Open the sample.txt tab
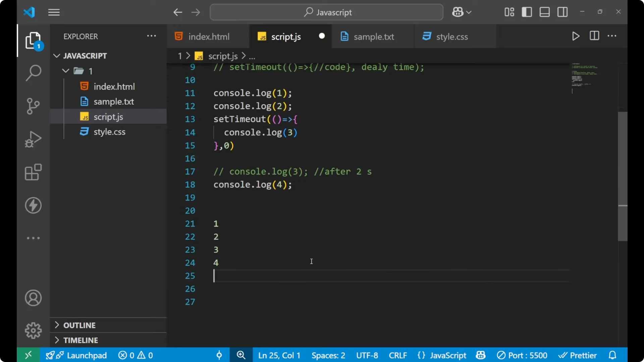The image size is (644, 362). click(374, 36)
